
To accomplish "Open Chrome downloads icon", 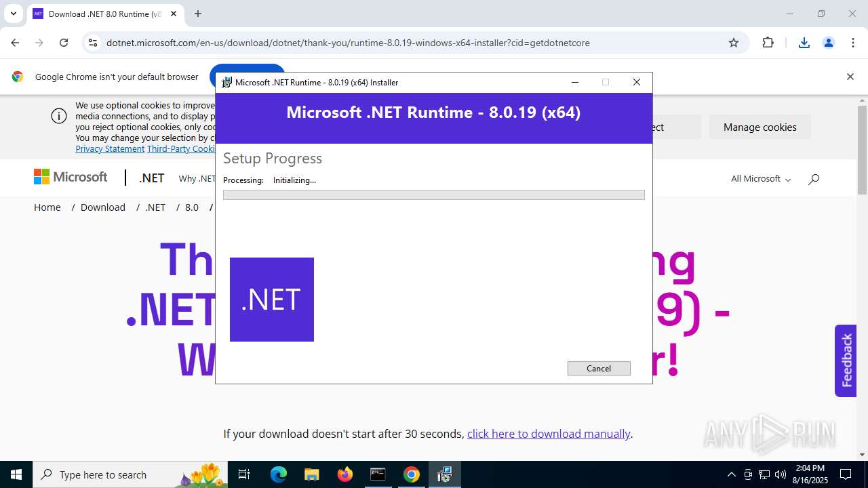I will (804, 43).
